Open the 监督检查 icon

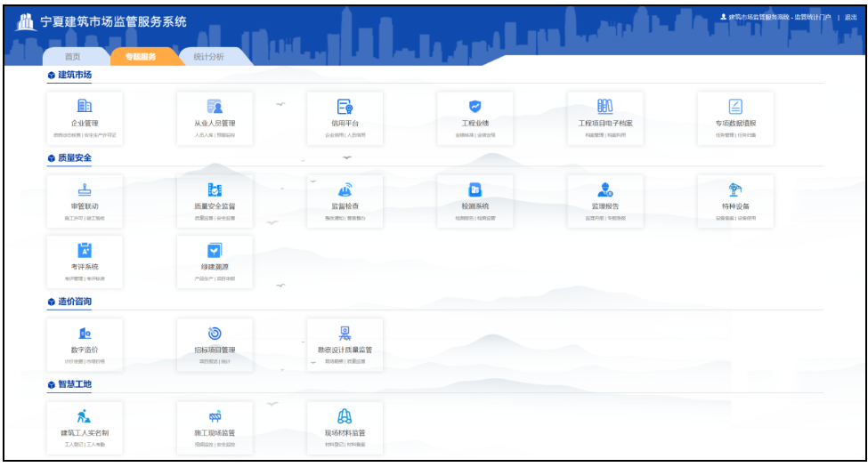(x=345, y=189)
